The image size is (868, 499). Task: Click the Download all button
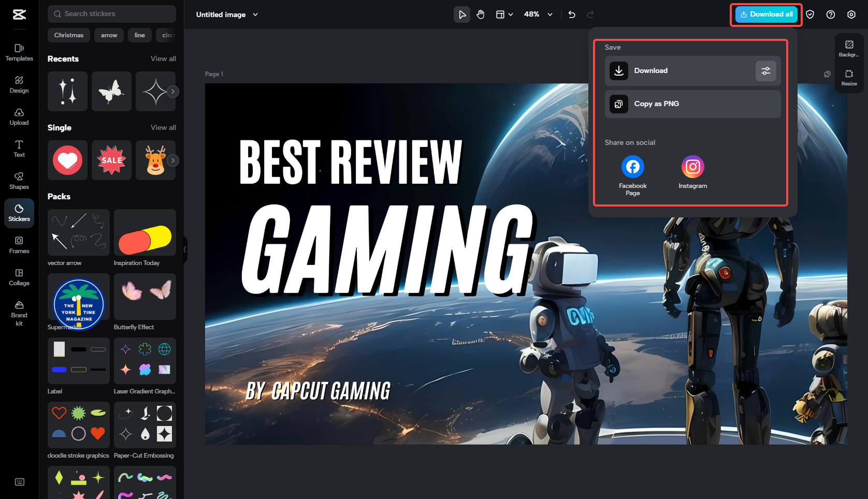pyautogui.click(x=766, y=14)
